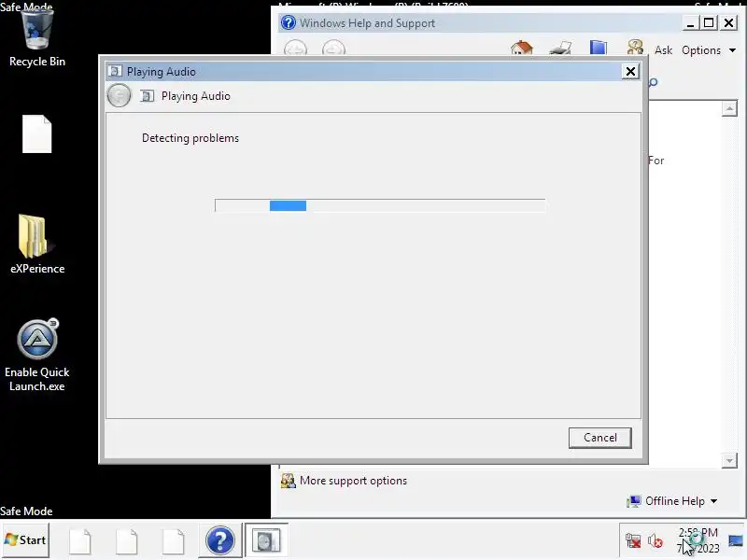Click Ask in Help and Support
This screenshot has height=560, width=747.
(663, 50)
